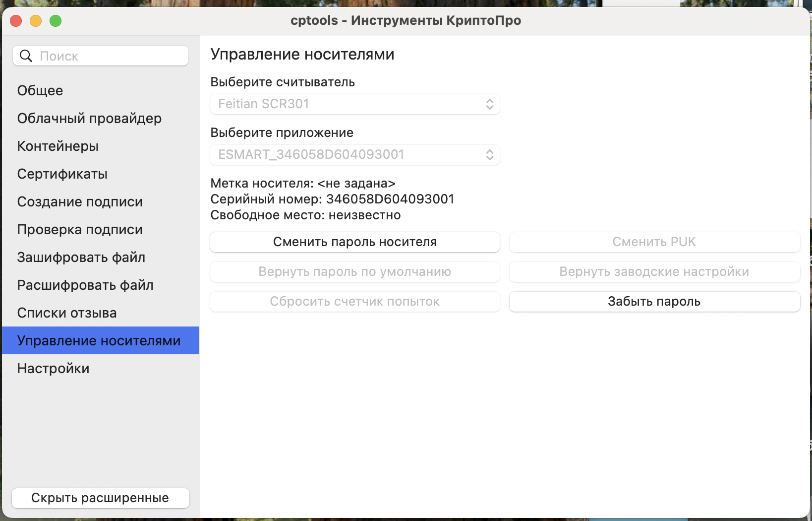Open the Общее section
Image resolution: width=812 pixels, height=521 pixels.
(101, 90)
